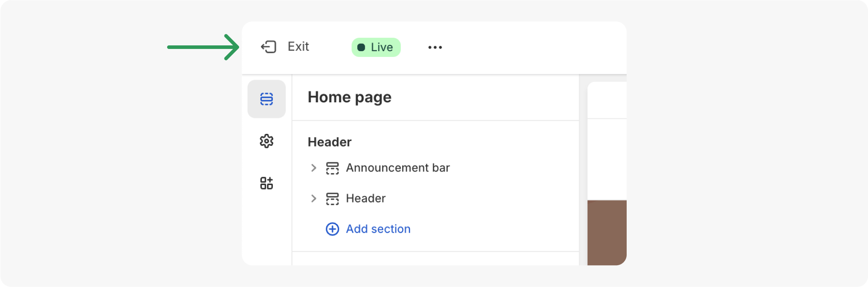Click the three-dot more actions icon
The width and height of the screenshot is (868, 287).
(x=435, y=47)
